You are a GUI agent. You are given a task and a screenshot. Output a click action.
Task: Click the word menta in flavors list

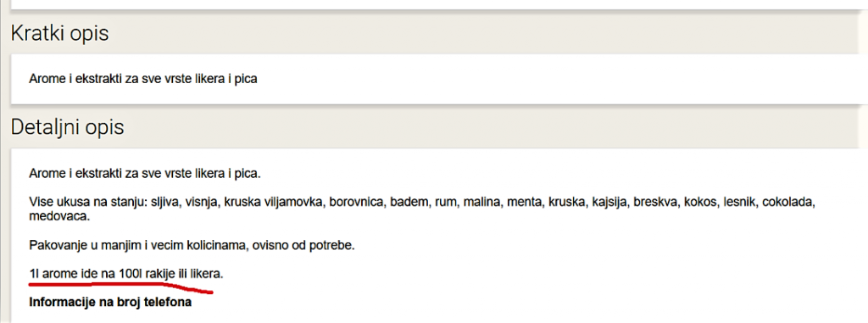click(522, 203)
